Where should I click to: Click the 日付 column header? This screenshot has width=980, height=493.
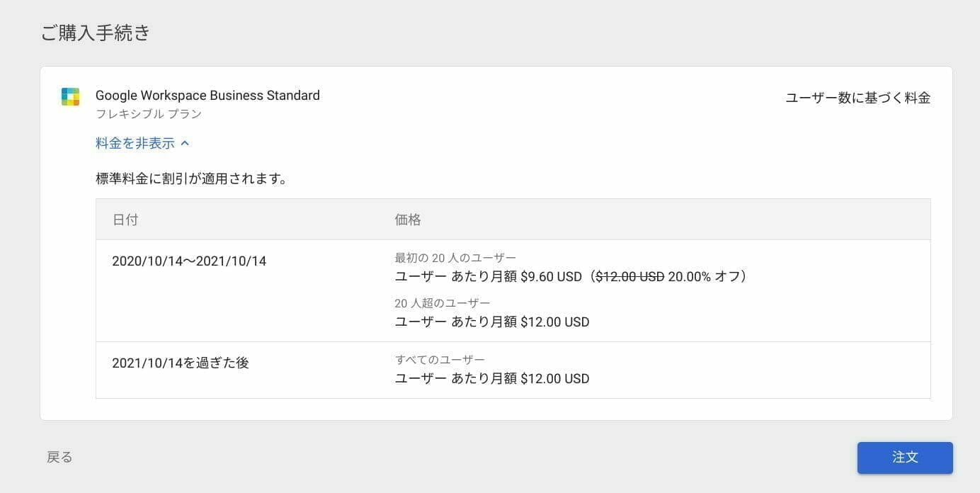[125, 220]
